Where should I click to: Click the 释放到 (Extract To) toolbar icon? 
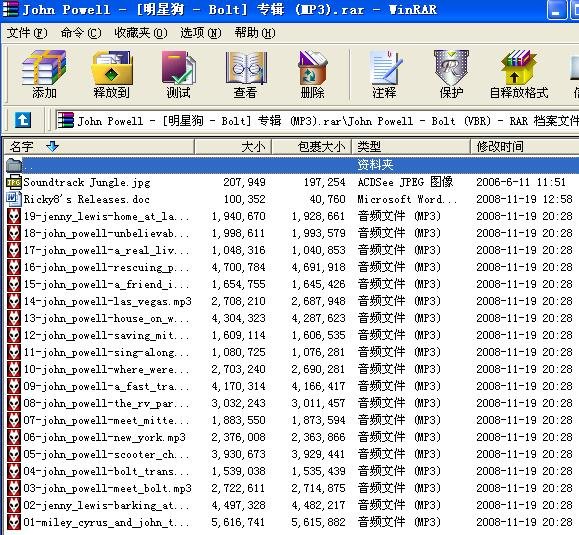(x=112, y=75)
